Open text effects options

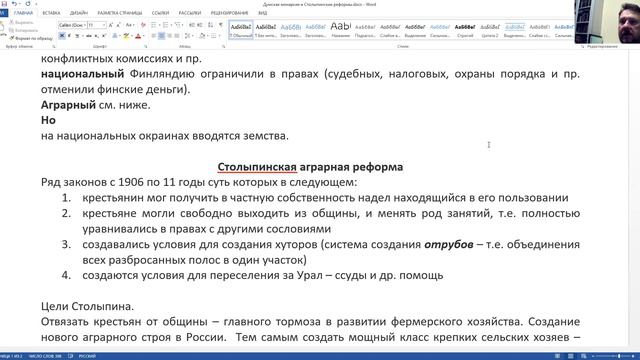point(116,36)
